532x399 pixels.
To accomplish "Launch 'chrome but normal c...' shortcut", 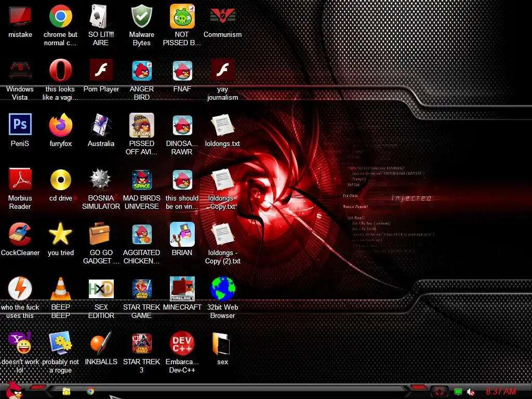I will pyautogui.click(x=60, y=16).
